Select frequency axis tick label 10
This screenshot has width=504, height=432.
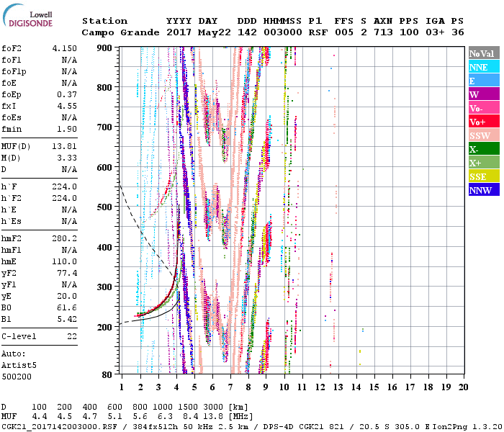coord(284,387)
